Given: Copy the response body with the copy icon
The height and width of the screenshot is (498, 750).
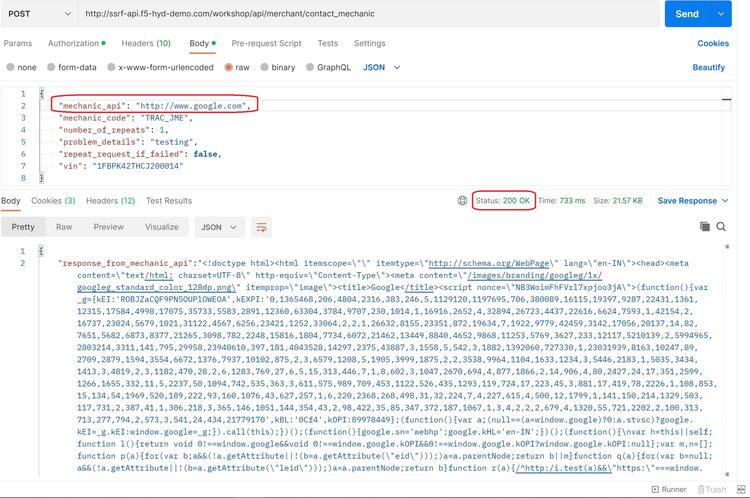Looking at the screenshot, I should [x=705, y=227].
